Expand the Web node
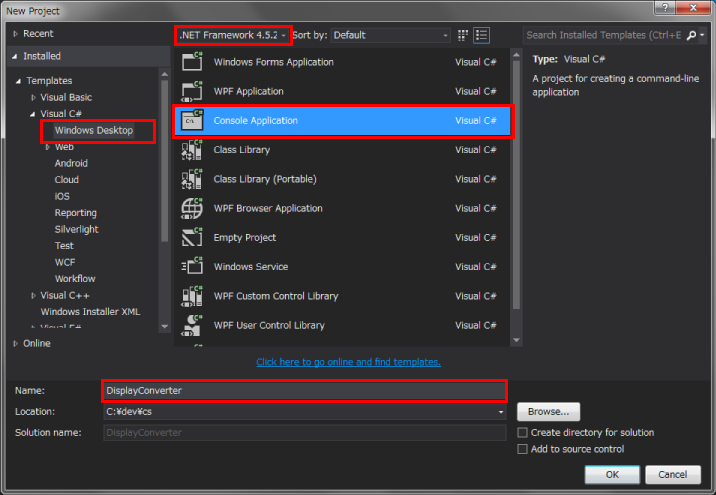Viewport: 716px width, 495px height. 47,147
